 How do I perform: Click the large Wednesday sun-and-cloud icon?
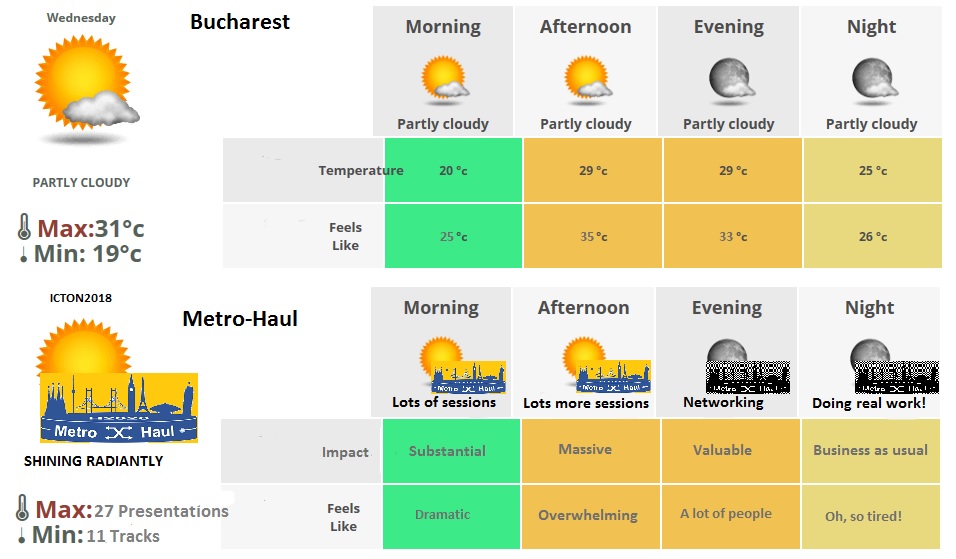(x=85, y=82)
